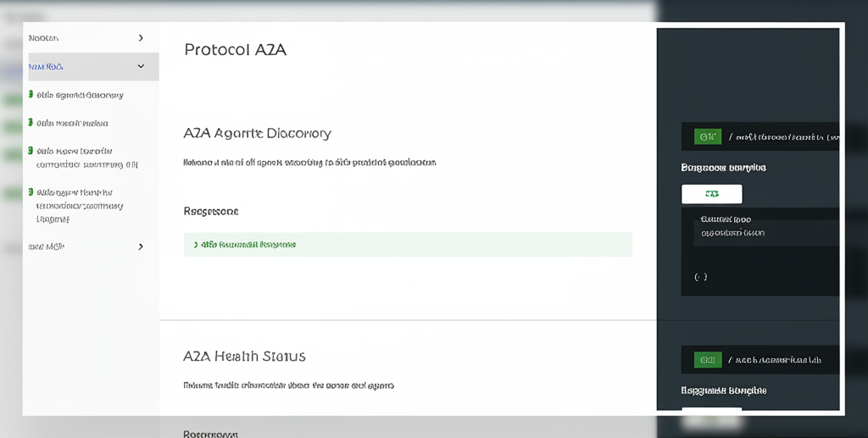This screenshot has height=438, width=868.
Task: Click the green method badge in Agents Discovery endpoint bar
Action: pos(707,136)
